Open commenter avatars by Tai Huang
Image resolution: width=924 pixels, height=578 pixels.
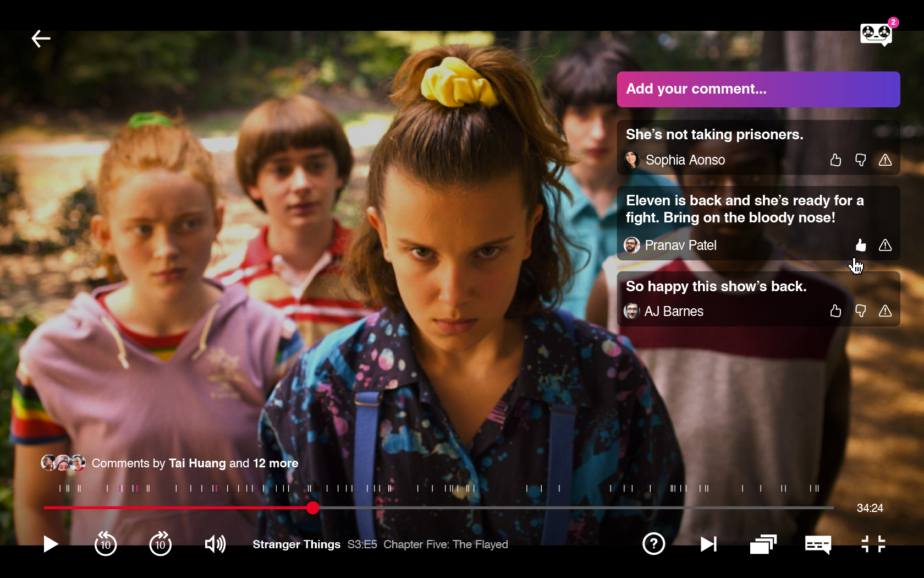click(63, 463)
